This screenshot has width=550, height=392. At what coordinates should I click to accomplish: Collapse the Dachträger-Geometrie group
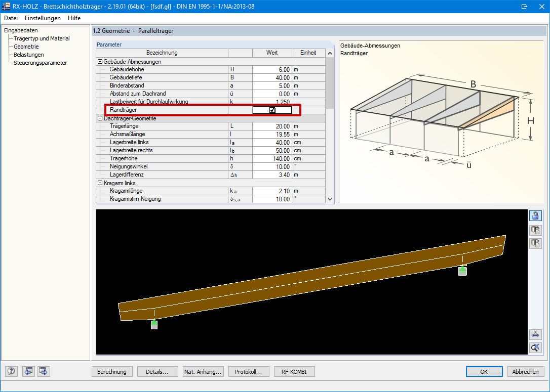(x=100, y=118)
